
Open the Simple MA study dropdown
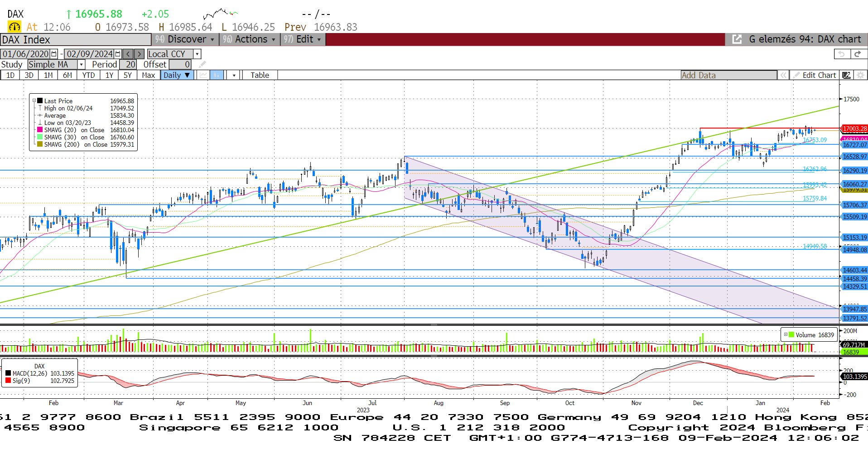[x=81, y=65]
